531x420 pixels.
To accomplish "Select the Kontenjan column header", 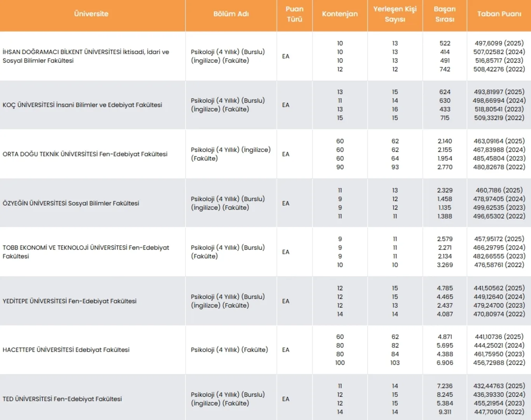I will coord(340,14).
